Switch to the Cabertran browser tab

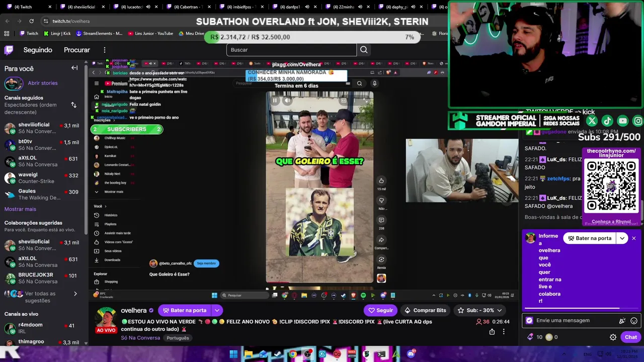point(189,7)
